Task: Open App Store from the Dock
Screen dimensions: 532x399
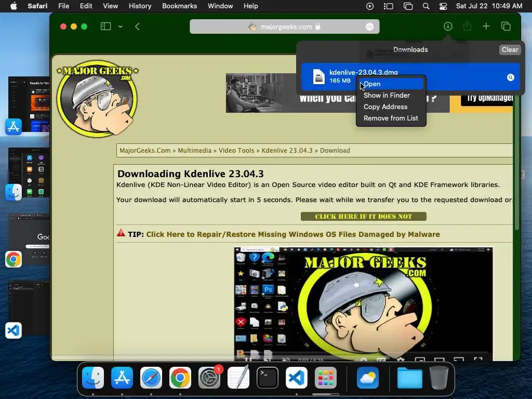Action: click(x=122, y=377)
